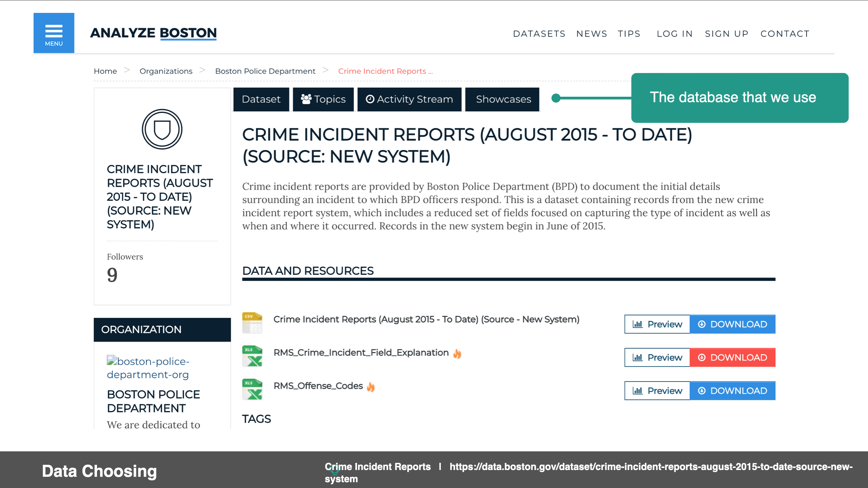This screenshot has height=488, width=868.
Task: Switch to the Topics tab
Action: 323,99
